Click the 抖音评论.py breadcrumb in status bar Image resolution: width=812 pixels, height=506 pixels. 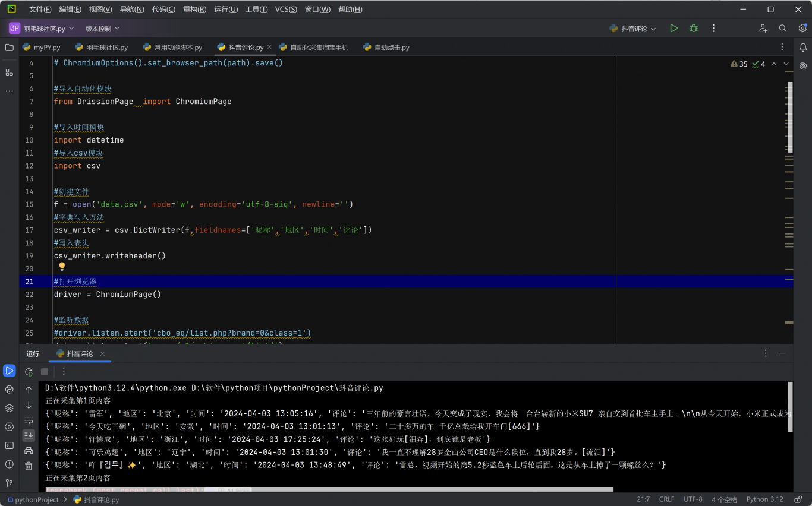(x=96, y=499)
